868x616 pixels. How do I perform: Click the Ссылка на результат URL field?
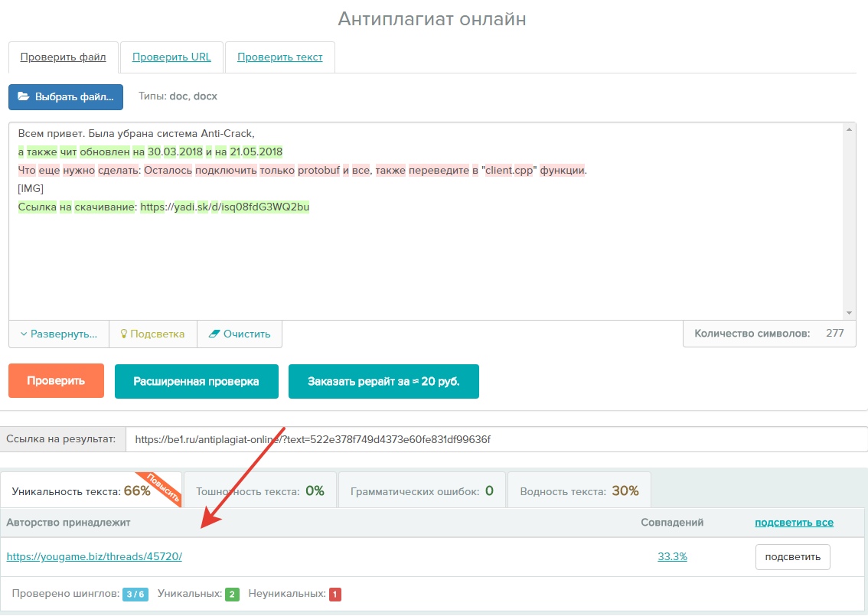(x=497, y=439)
